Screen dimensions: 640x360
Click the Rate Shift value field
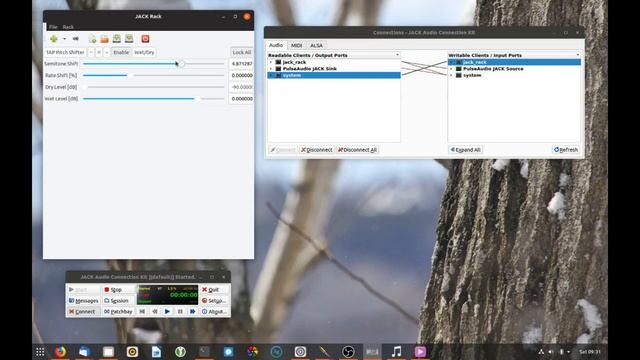tap(241, 76)
